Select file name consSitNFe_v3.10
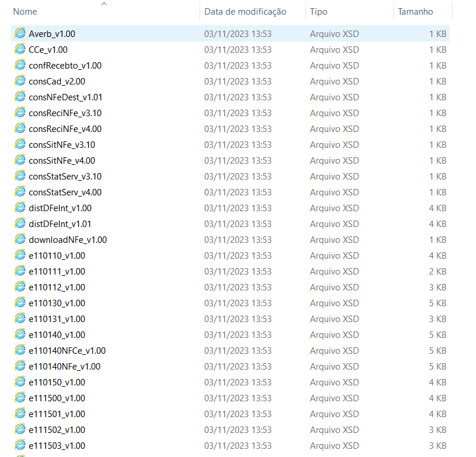The image size is (476, 457). tap(62, 145)
